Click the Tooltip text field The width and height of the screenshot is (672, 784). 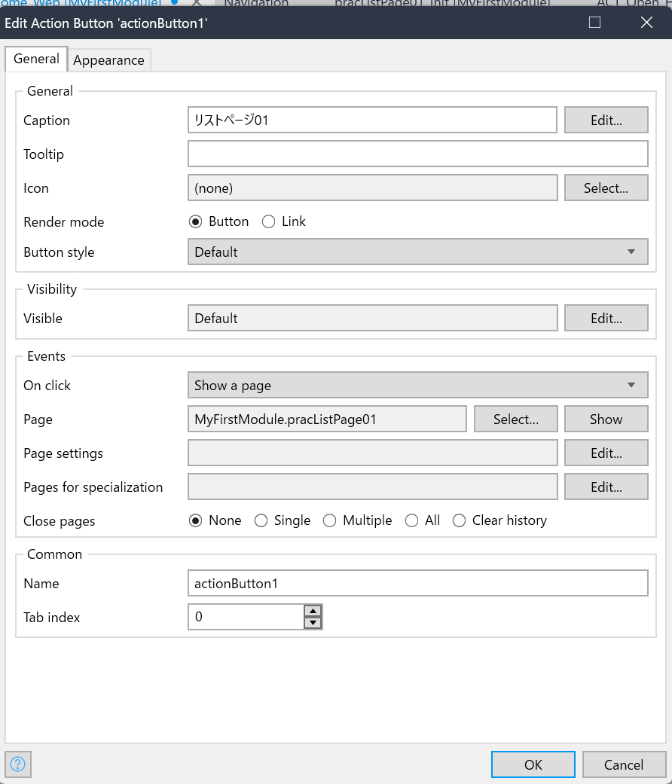(417, 154)
